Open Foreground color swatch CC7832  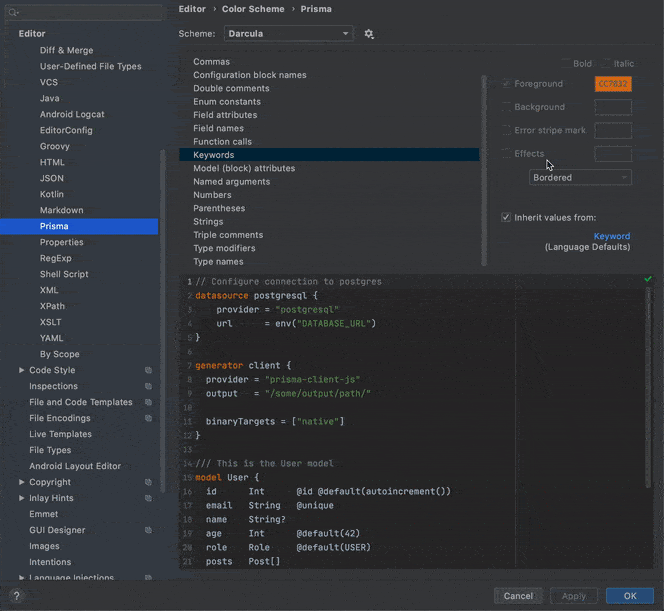[x=613, y=84]
